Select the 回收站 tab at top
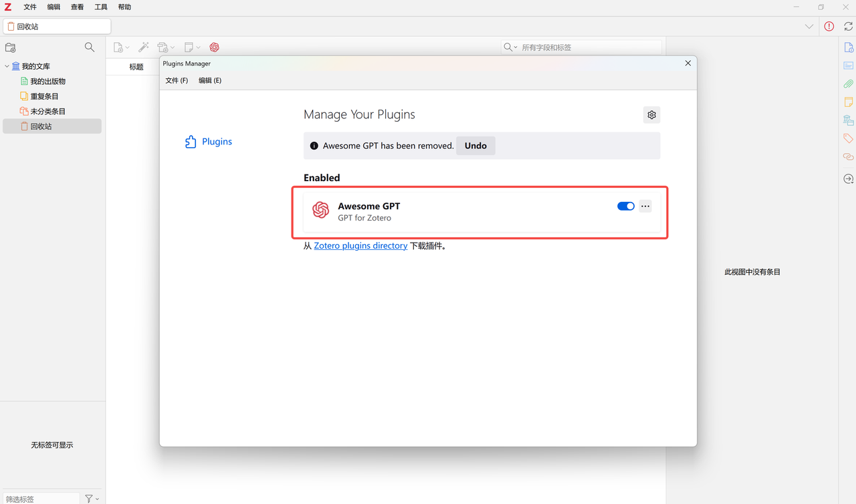Screen dimensions: 856x504 point(57,27)
